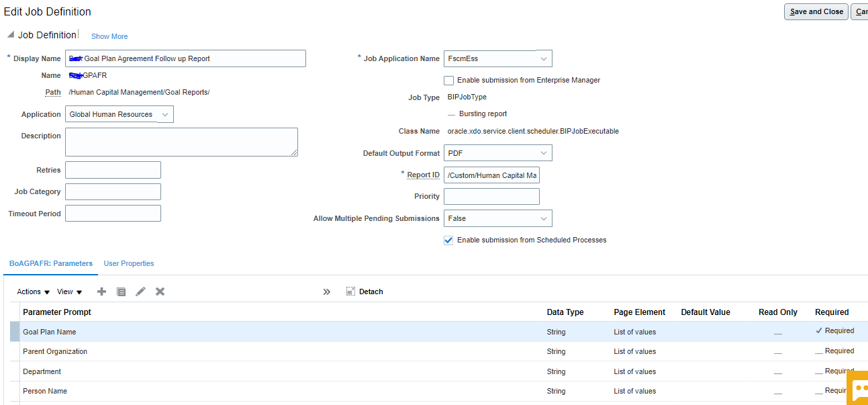Disable submission from Scheduled Processes
868x405 pixels.
(x=448, y=240)
